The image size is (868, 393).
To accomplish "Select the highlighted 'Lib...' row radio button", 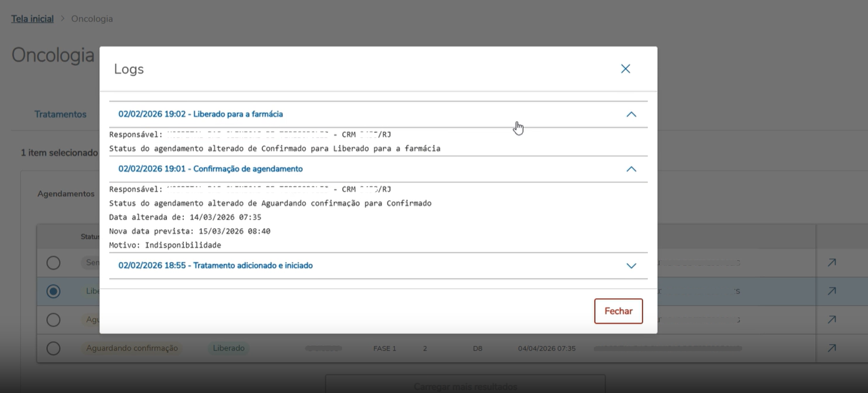I will tap(54, 291).
